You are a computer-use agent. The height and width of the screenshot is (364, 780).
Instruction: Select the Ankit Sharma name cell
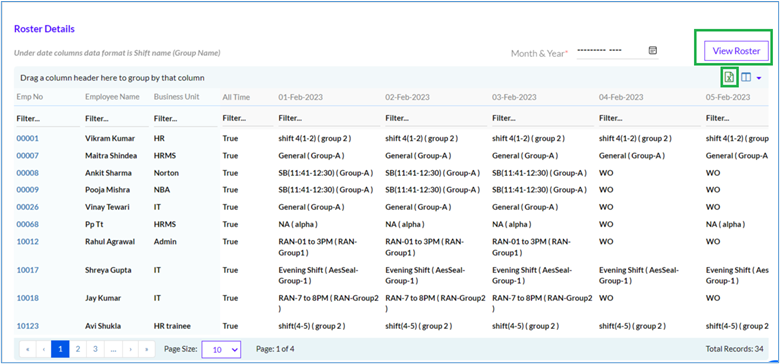tap(108, 173)
